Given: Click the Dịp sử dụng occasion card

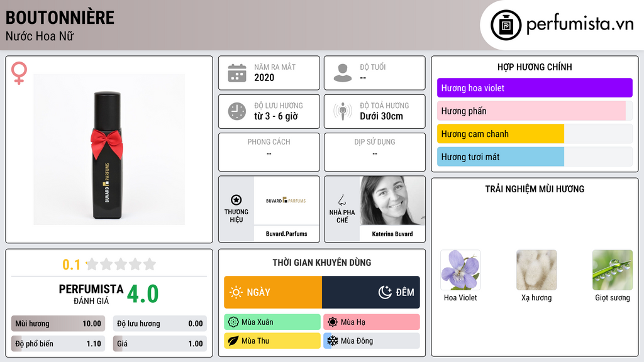Looking at the screenshot, I should [x=375, y=152].
